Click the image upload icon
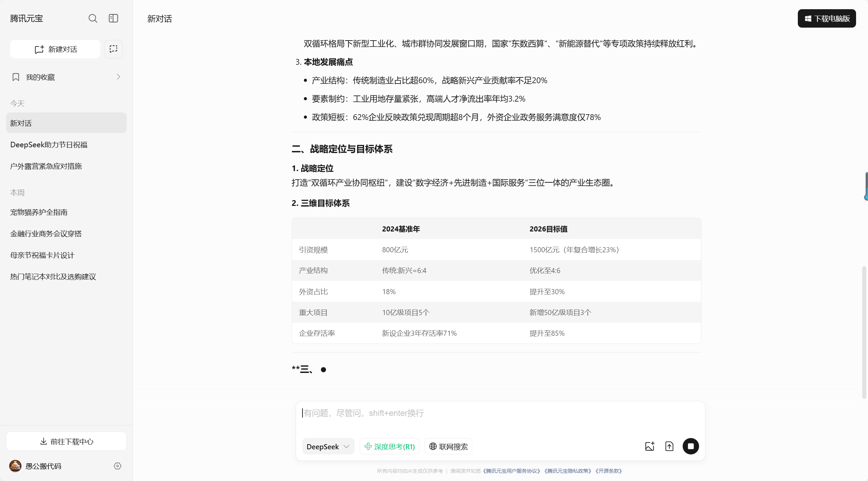The image size is (868, 481). coord(650,446)
